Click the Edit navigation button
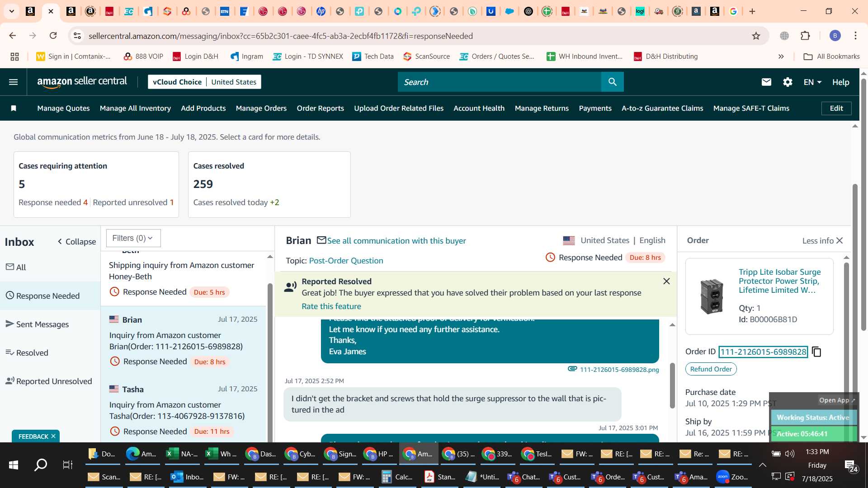Image resolution: width=868 pixels, height=488 pixels. (x=836, y=108)
